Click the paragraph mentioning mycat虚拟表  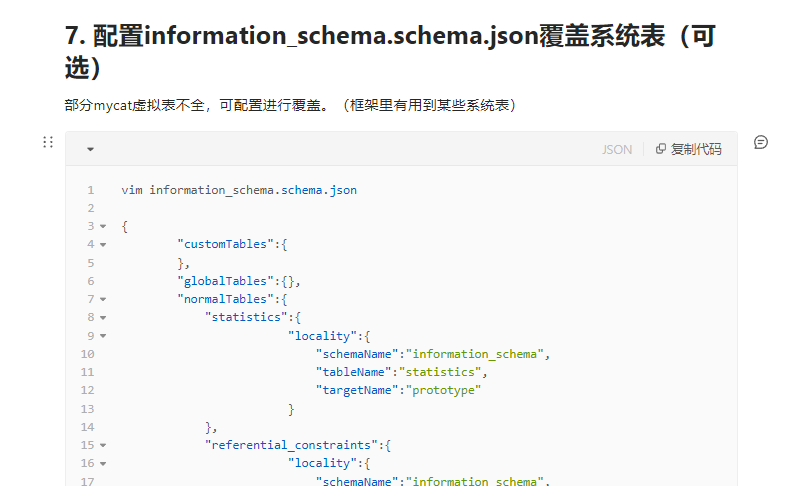pyautogui.click(x=290, y=105)
